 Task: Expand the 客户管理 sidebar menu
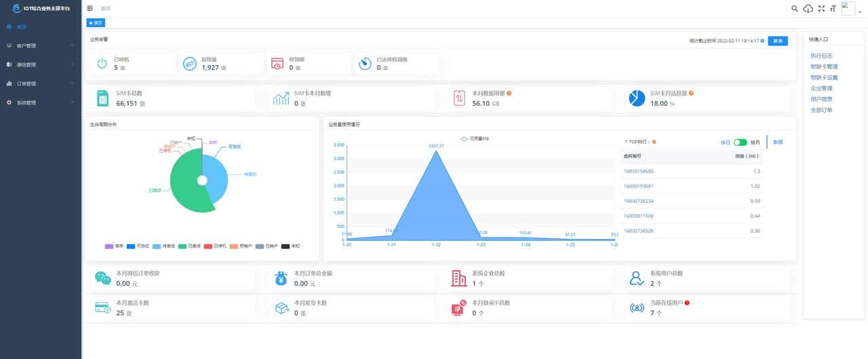[x=41, y=45]
